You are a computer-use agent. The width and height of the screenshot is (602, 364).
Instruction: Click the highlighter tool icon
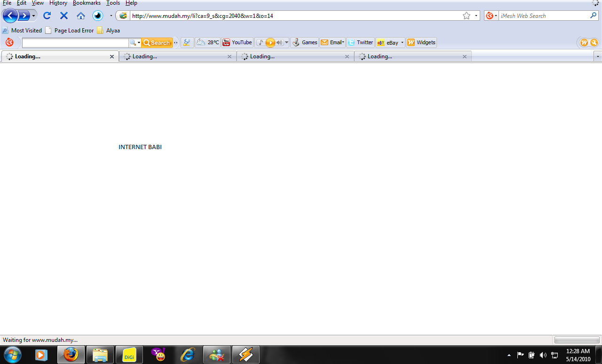[187, 42]
